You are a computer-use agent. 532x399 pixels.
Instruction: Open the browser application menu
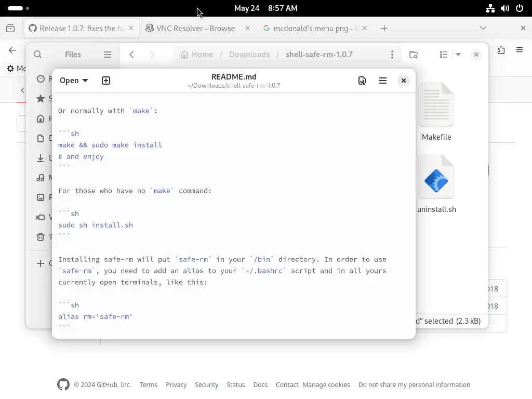tap(520, 50)
